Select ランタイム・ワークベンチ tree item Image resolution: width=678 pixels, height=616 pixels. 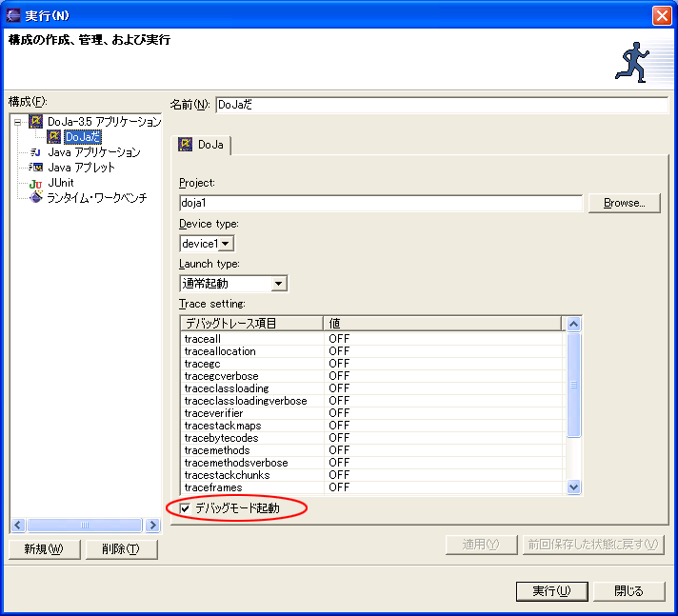pyautogui.click(x=97, y=197)
